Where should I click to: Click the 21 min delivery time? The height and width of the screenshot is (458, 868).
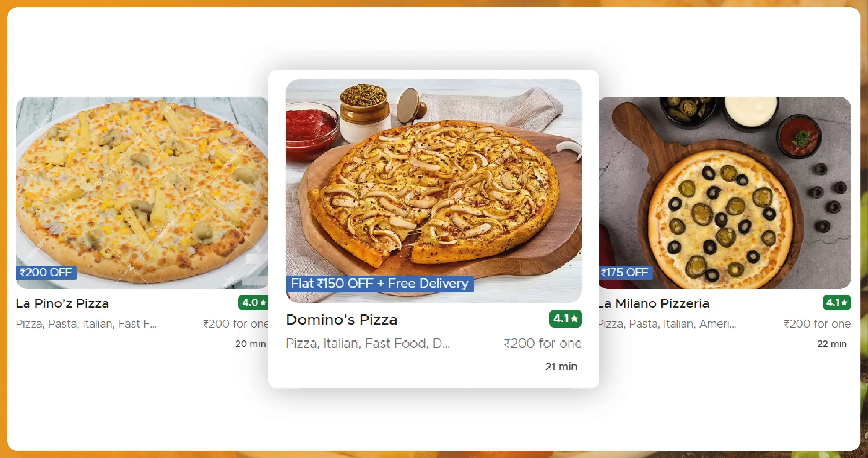(561, 366)
